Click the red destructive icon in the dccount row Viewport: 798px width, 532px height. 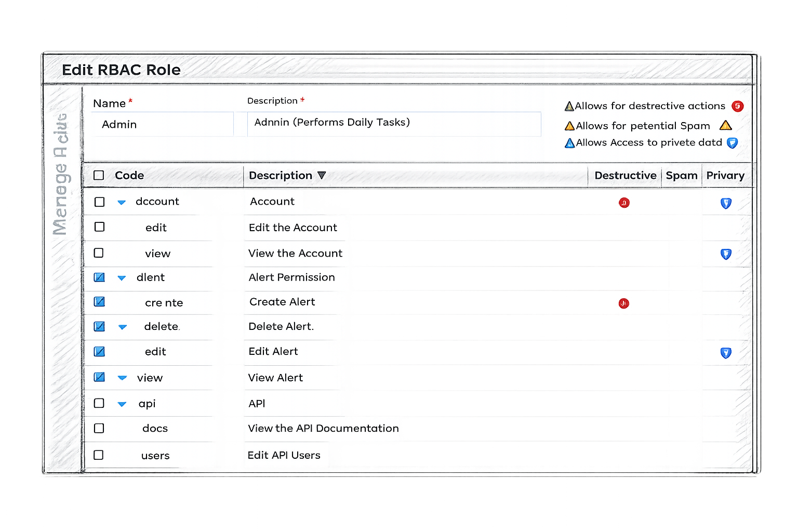point(624,203)
